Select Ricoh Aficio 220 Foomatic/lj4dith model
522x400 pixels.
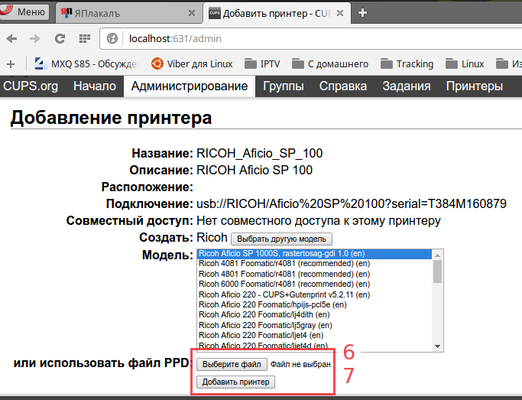point(315,315)
